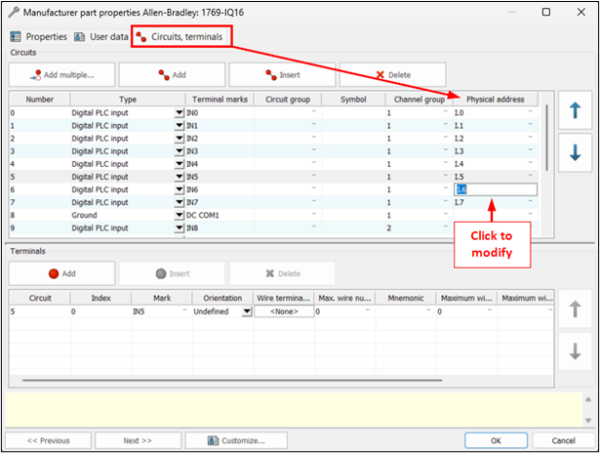
Task: Cancel the part properties dialog
Action: (x=563, y=440)
